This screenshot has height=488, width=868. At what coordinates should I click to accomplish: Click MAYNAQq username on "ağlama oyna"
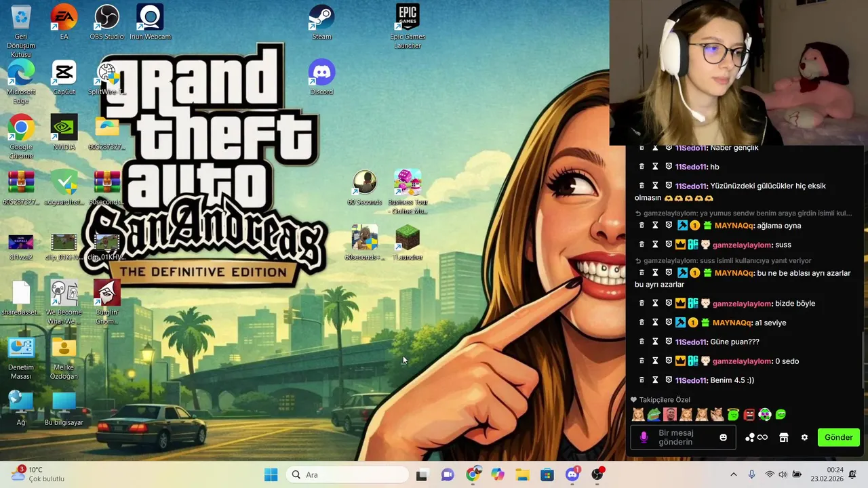coord(734,226)
